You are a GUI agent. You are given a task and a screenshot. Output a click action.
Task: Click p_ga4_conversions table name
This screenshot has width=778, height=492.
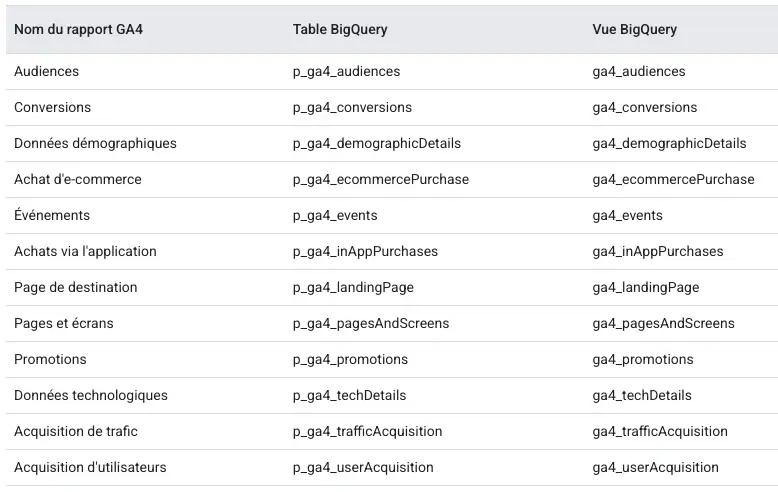coord(352,108)
